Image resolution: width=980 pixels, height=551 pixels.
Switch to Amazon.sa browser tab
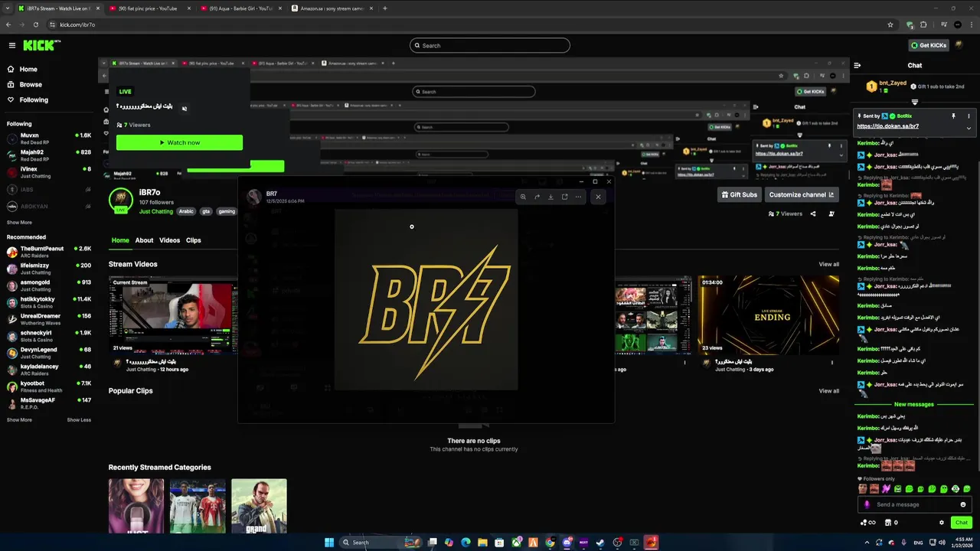332,8
